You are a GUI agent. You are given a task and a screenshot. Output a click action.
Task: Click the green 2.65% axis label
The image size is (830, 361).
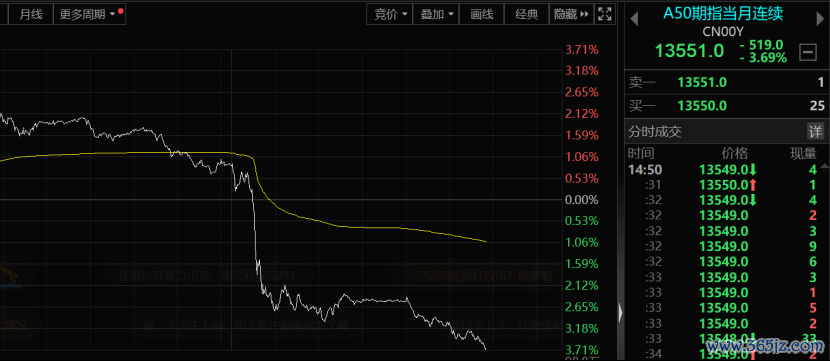tap(582, 307)
